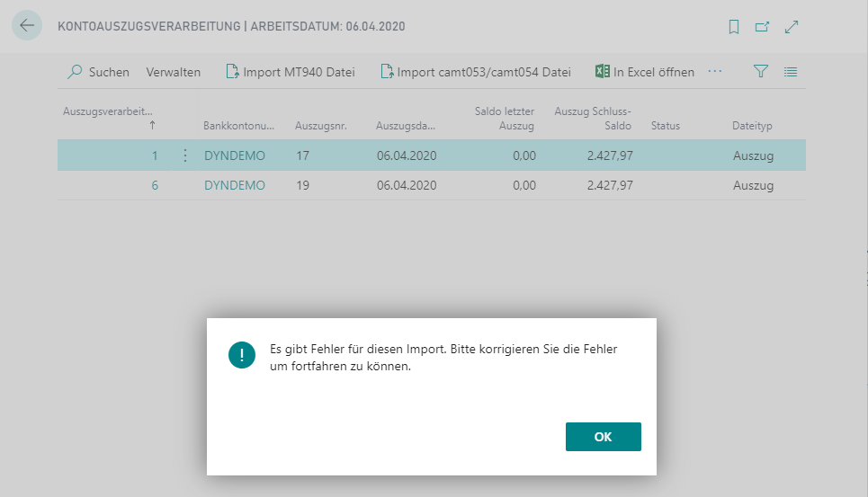Click date 06.04.2020 in row 17
This screenshot has height=497, width=868.
[407, 155]
